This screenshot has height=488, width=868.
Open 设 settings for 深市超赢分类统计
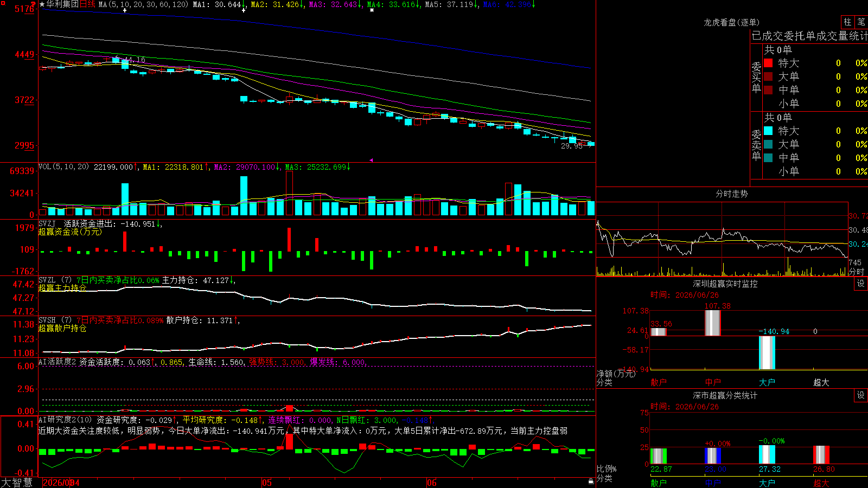(x=861, y=395)
